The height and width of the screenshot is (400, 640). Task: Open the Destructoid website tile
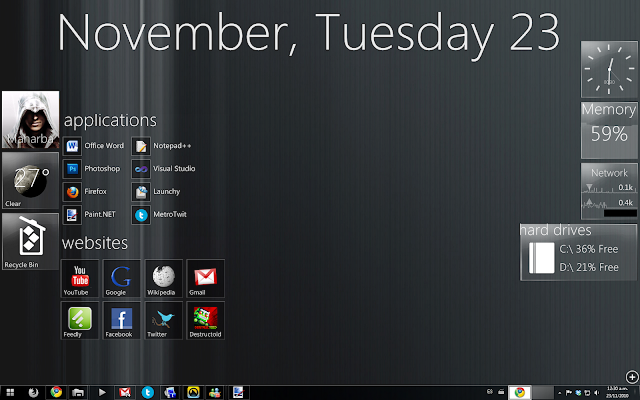(205, 320)
